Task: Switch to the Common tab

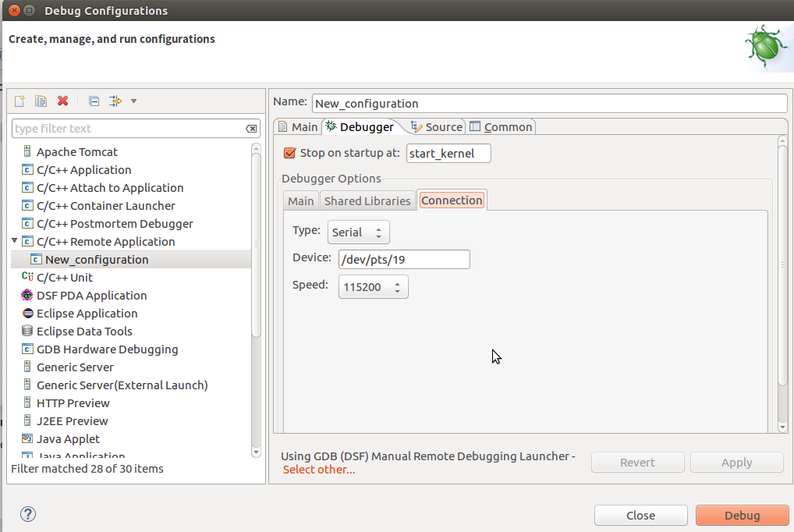Action: tap(502, 126)
